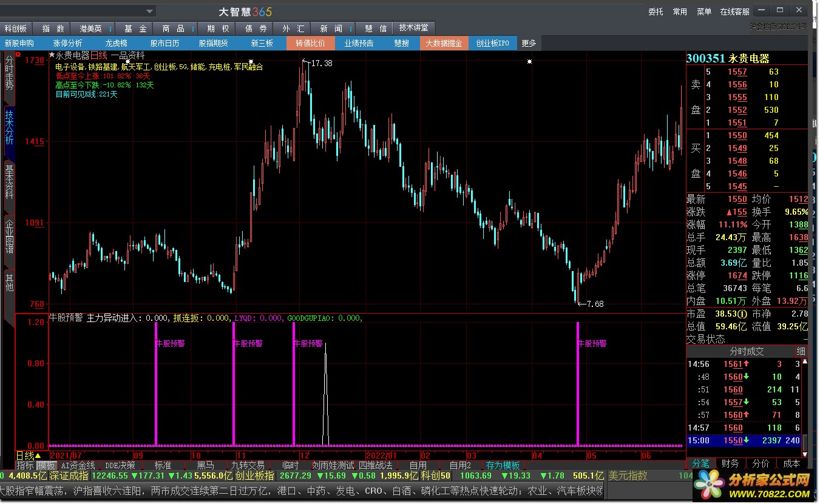Click 存为模板 save as template
The height and width of the screenshot is (504, 820).
click(x=503, y=465)
